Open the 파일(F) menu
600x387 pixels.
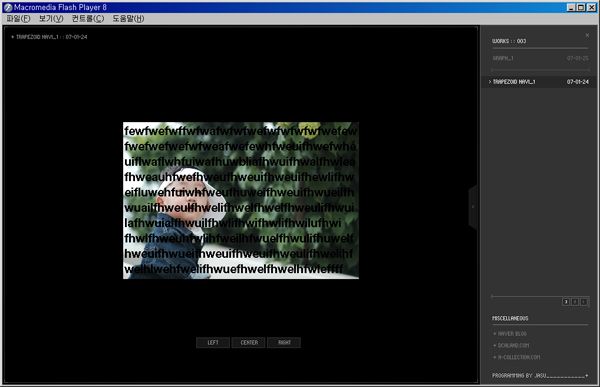(x=18, y=18)
